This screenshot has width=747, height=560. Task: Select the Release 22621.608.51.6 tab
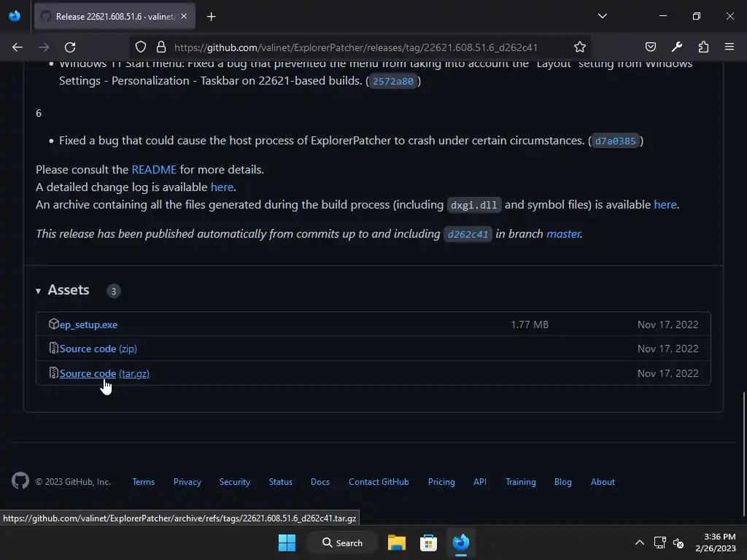[x=115, y=16]
